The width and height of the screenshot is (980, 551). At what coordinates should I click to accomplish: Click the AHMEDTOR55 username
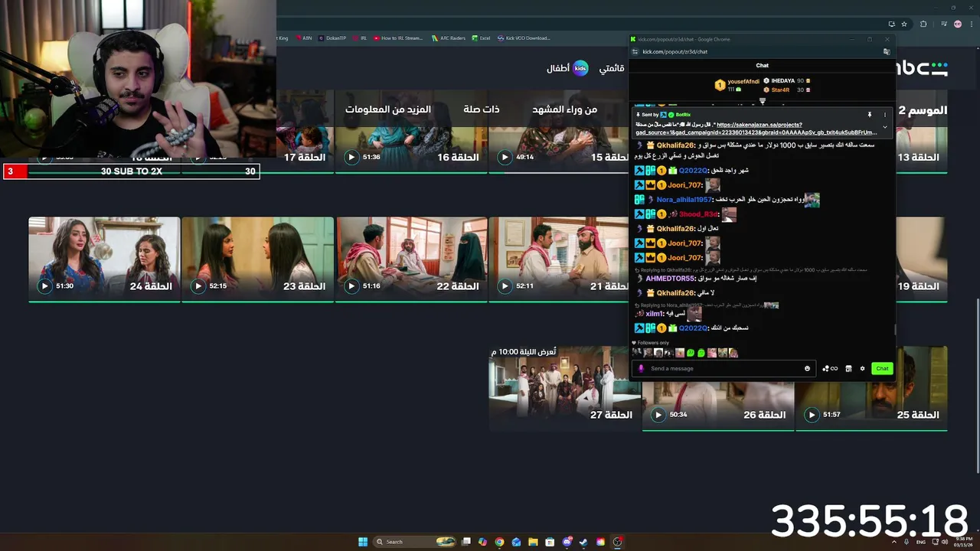point(670,279)
